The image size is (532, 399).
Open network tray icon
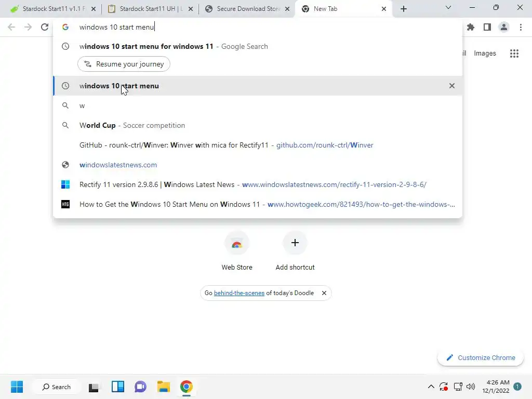pyautogui.click(x=458, y=387)
